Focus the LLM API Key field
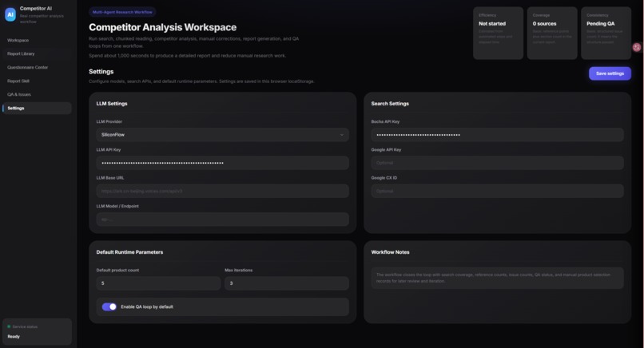This screenshot has width=644, height=348. click(x=223, y=163)
